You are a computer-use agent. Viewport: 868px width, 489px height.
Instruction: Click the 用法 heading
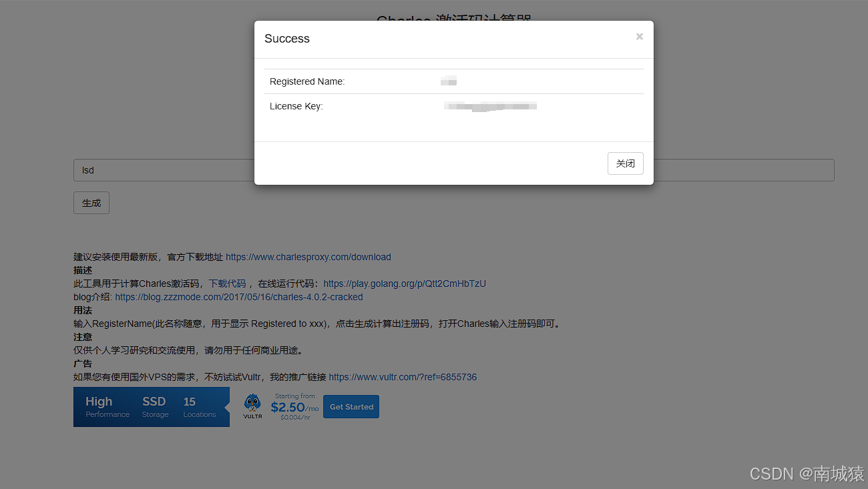tap(83, 310)
